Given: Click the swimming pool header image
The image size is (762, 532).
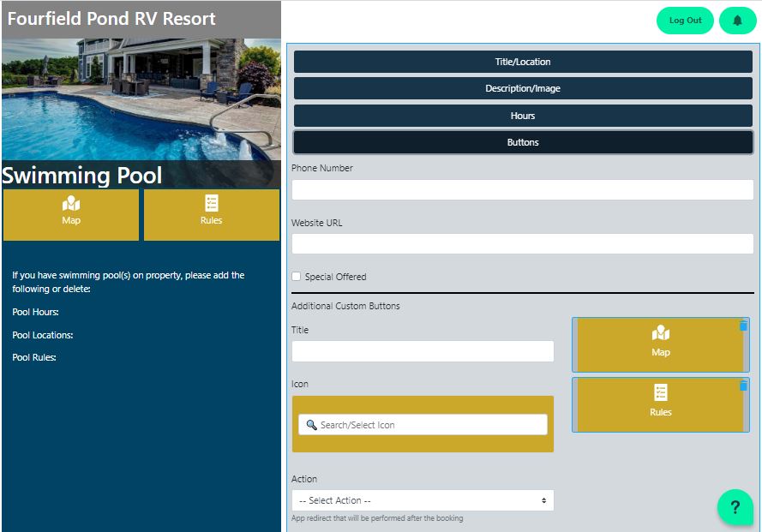Looking at the screenshot, I should [141, 99].
